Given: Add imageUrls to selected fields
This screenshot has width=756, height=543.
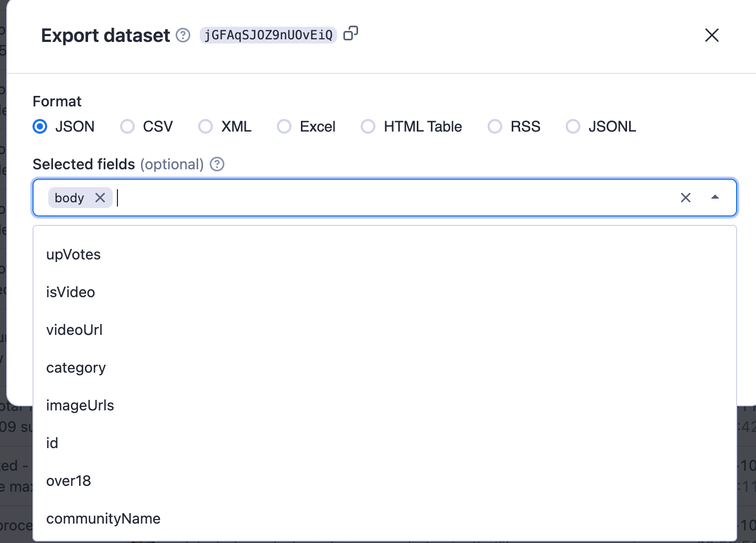Looking at the screenshot, I should tap(385, 406).
